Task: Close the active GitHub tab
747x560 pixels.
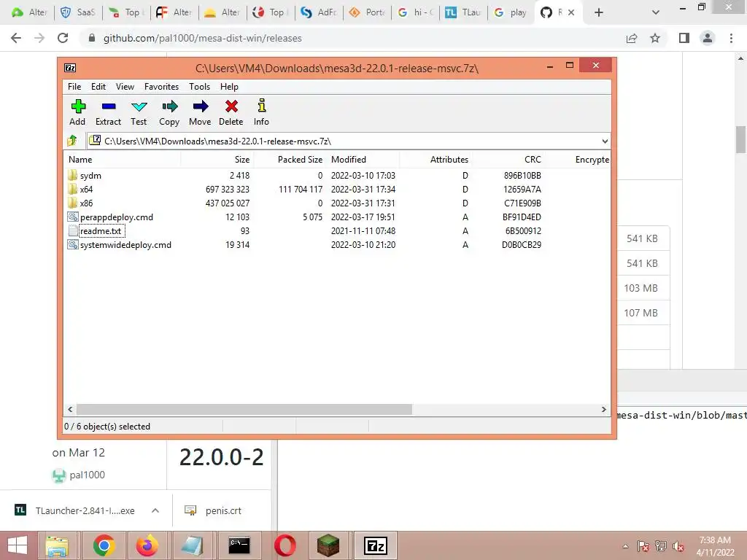Action: tap(571, 12)
